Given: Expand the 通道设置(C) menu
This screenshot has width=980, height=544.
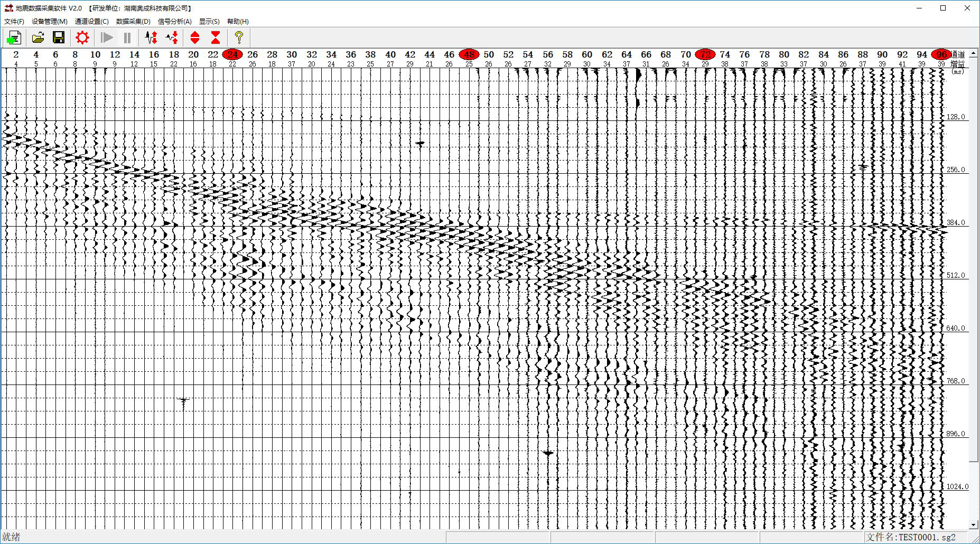Looking at the screenshot, I should click(x=91, y=22).
